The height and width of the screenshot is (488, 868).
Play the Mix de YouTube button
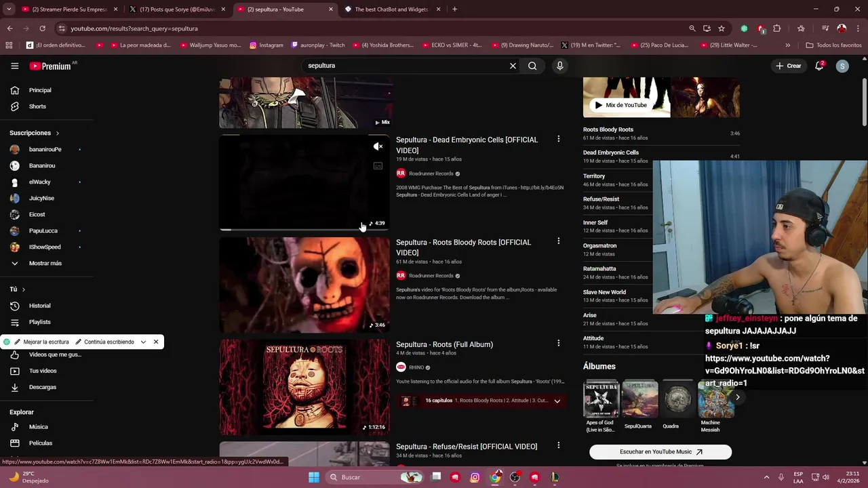pos(620,105)
